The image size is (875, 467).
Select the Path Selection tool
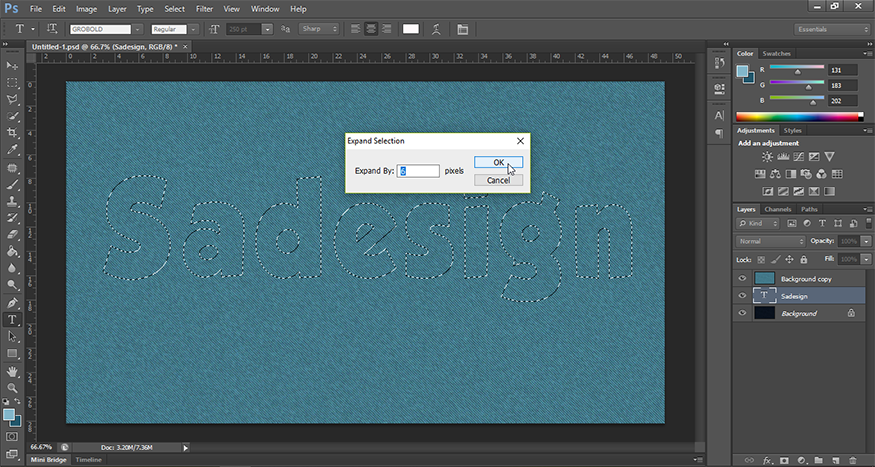[x=12, y=336]
